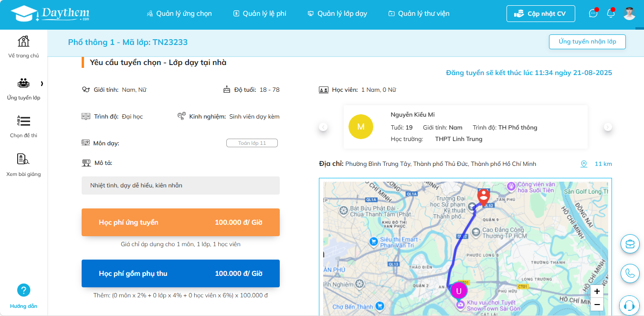Viewport: 644px width, 316px height.
Task: Open the notifications bell
Action: click(611, 13)
